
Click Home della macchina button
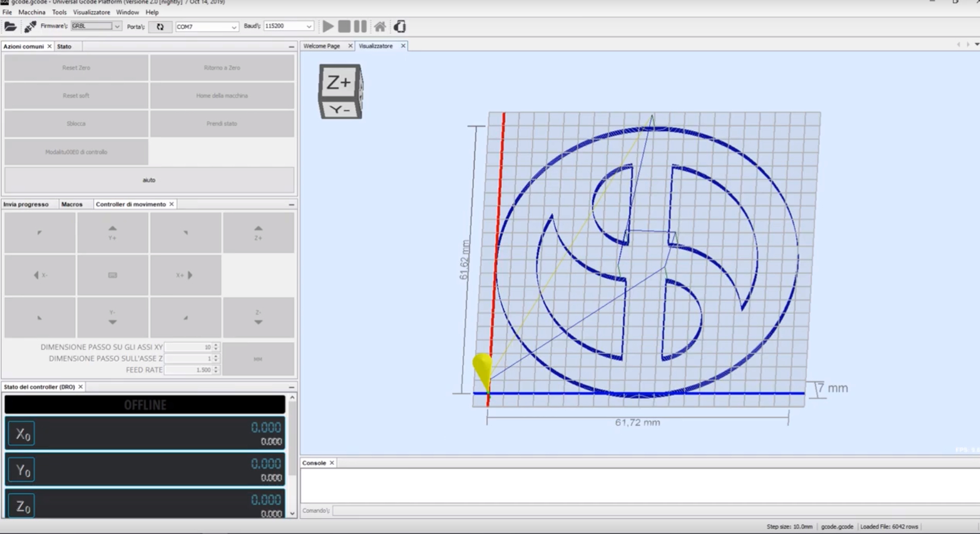point(222,96)
